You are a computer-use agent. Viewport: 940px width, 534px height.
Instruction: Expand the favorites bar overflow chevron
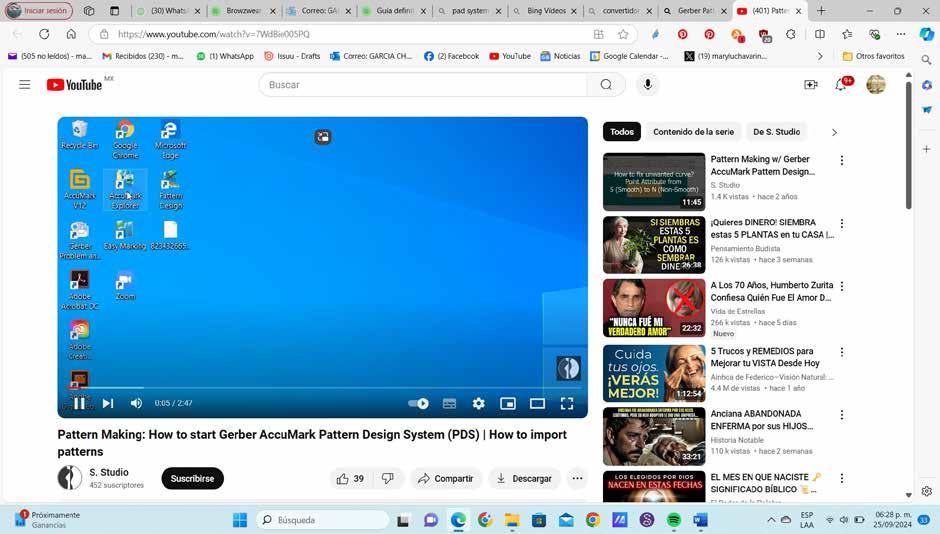(820, 56)
